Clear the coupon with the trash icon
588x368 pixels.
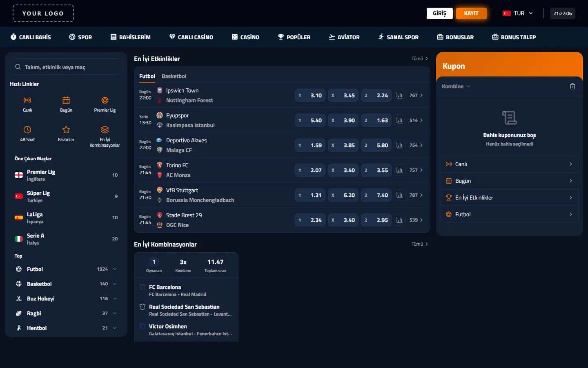pos(572,86)
